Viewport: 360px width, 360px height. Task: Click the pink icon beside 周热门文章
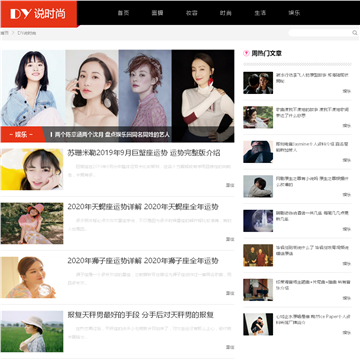coord(246,53)
